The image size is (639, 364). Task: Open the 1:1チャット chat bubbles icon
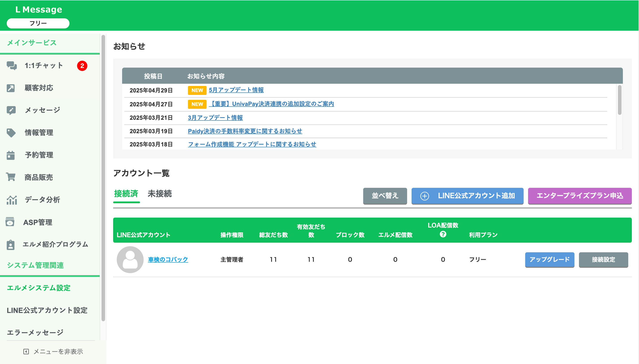pos(11,66)
